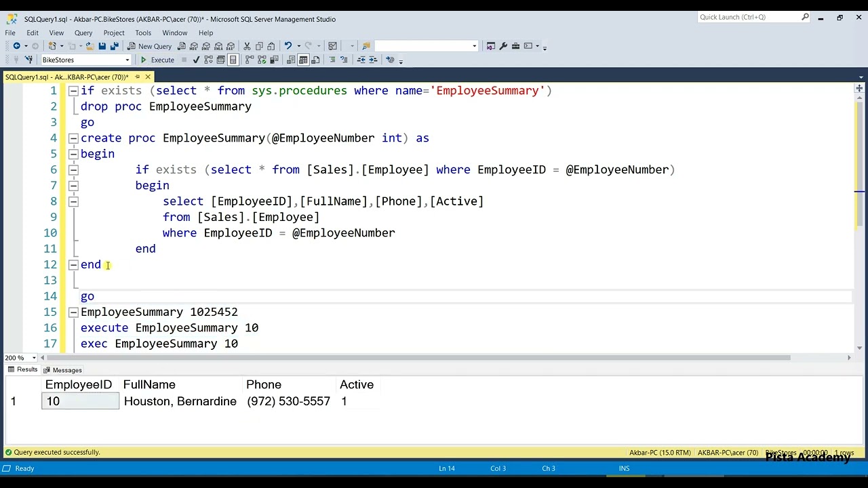This screenshot has width=868, height=488.
Task: Toggle the tab pin on SQLQuery1.sql
Action: (x=138, y=77)
